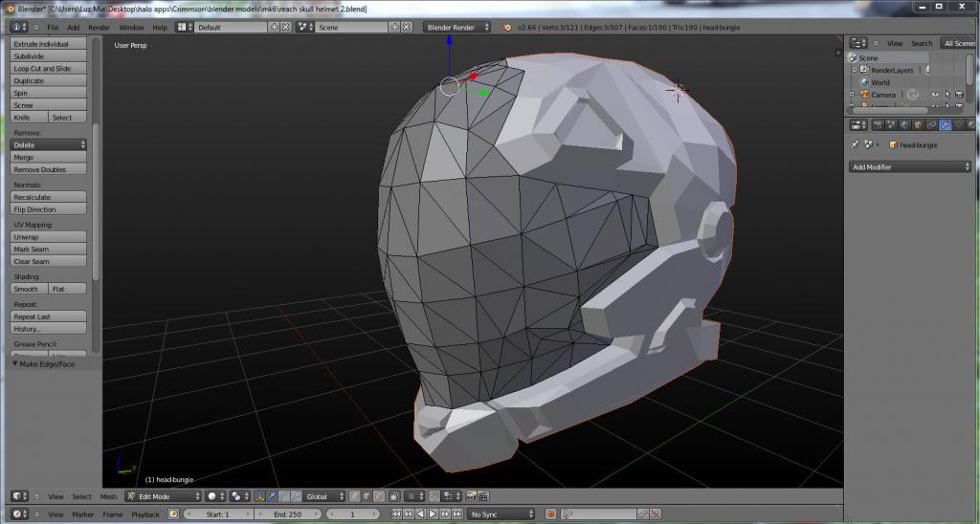The height and width of the screenshot is (524, 980).
Task: Delete the active Scene with X icon
Action: pyautogui.click(x=407, y=28)
